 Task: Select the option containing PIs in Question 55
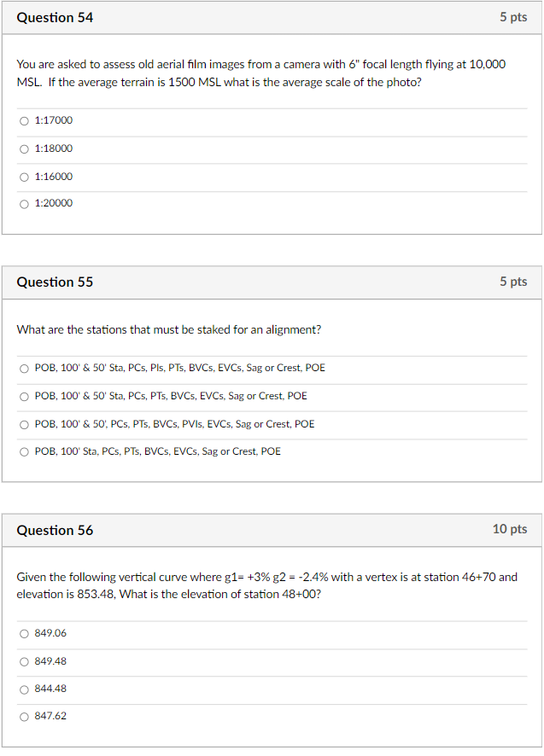(25, 368)
